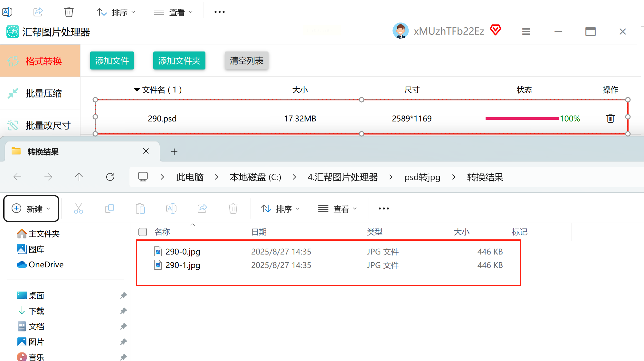Image resolution: width=644 pixels, height=361 pixels.
Task: Click the user avatar icon
Action: [401, 31]
